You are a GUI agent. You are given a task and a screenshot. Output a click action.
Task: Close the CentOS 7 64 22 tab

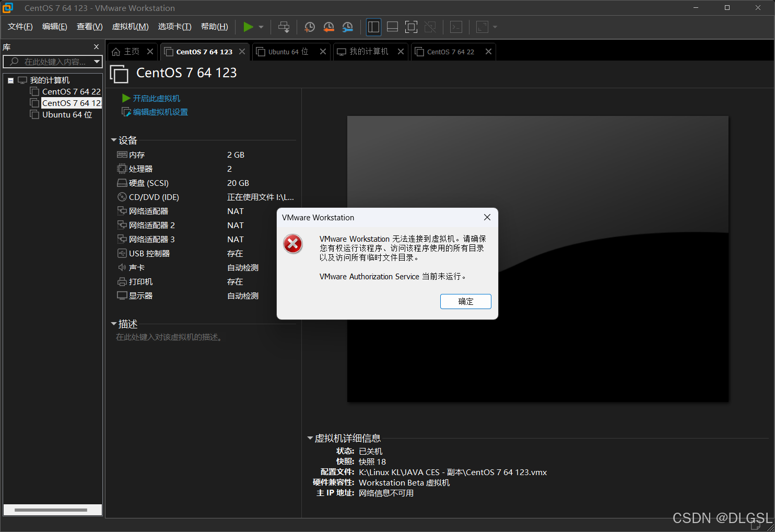488,52
